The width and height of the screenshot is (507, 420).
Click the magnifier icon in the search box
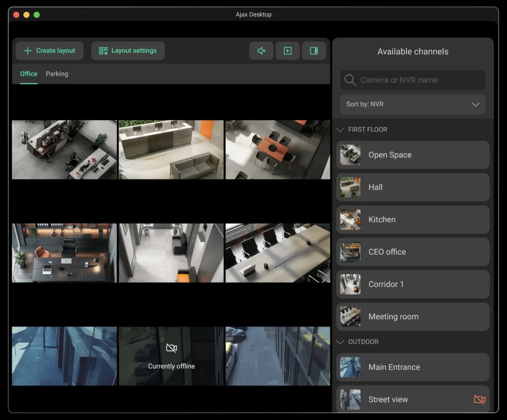click(x=350, y=80)
